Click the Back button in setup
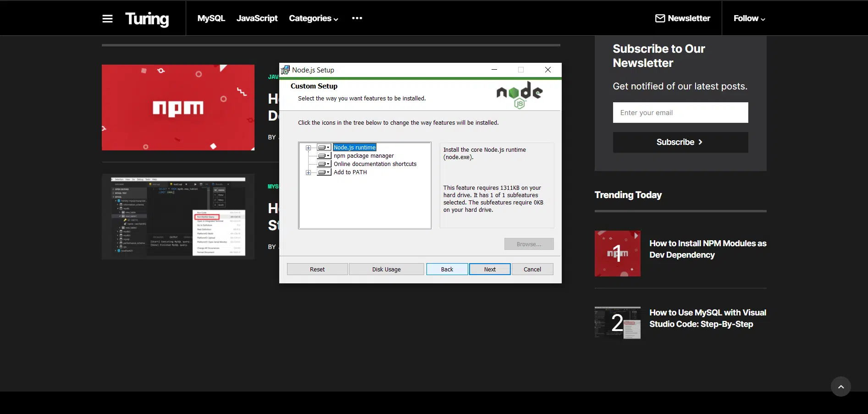Image resolution: width=868 pixels, height=414 pixels. [447, 269]
